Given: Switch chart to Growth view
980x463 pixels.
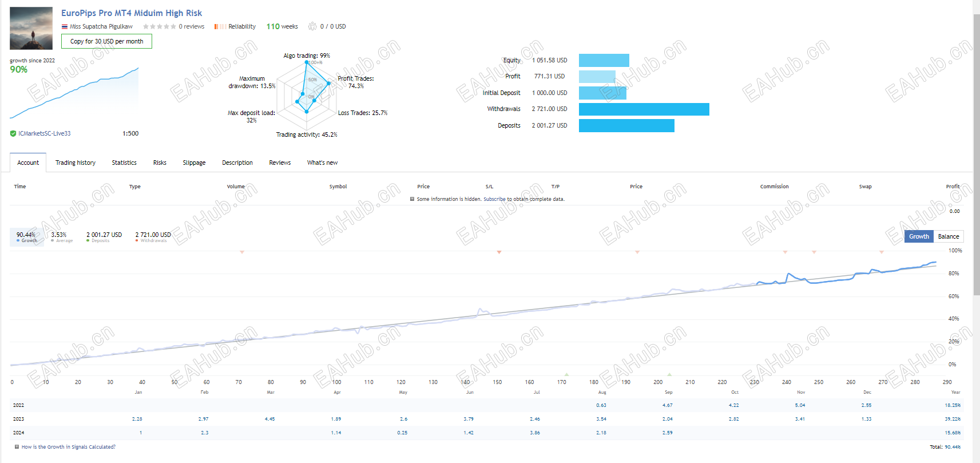Looking at the screenshot, I should pyautogui.click(x=919, y=236).
